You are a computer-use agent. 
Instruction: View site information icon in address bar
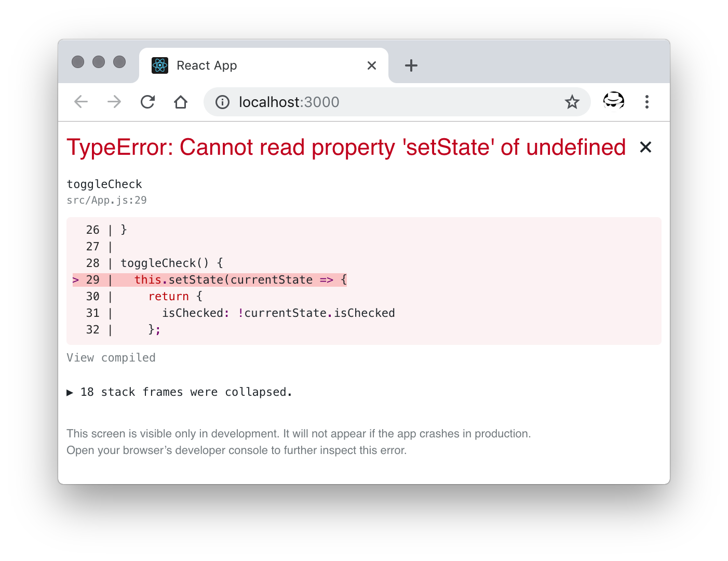tap(222, 102)
